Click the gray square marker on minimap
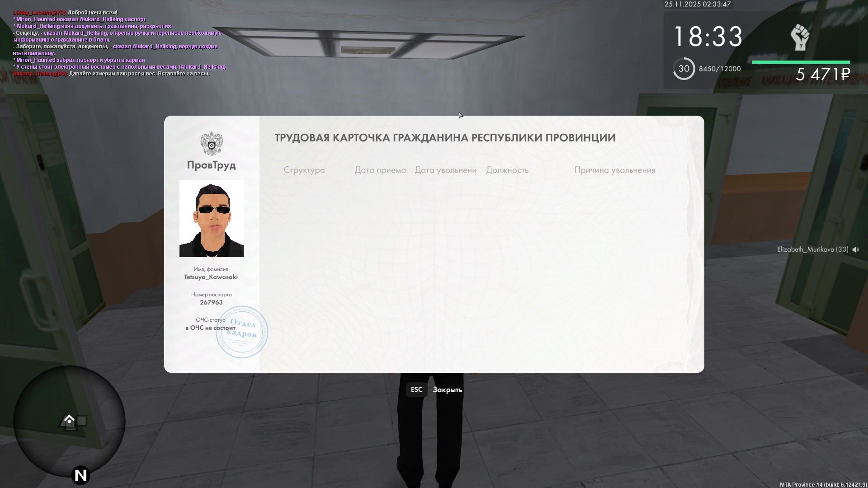Screen dimensions: 868x488 [82, 421]
